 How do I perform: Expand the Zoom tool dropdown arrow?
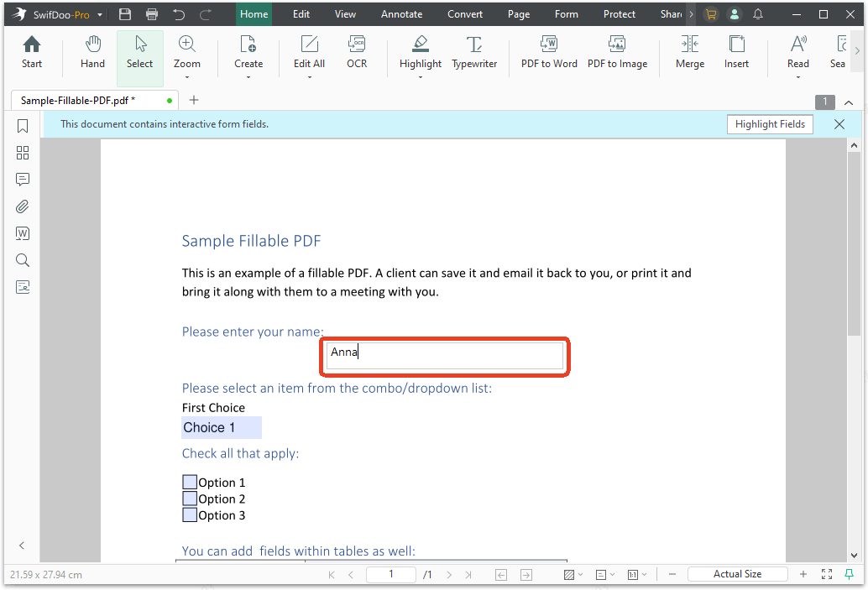[x=187, y=77]
